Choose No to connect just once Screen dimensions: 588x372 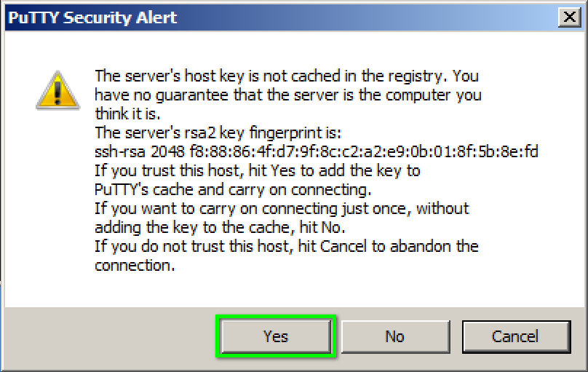[x=395, y=336]
